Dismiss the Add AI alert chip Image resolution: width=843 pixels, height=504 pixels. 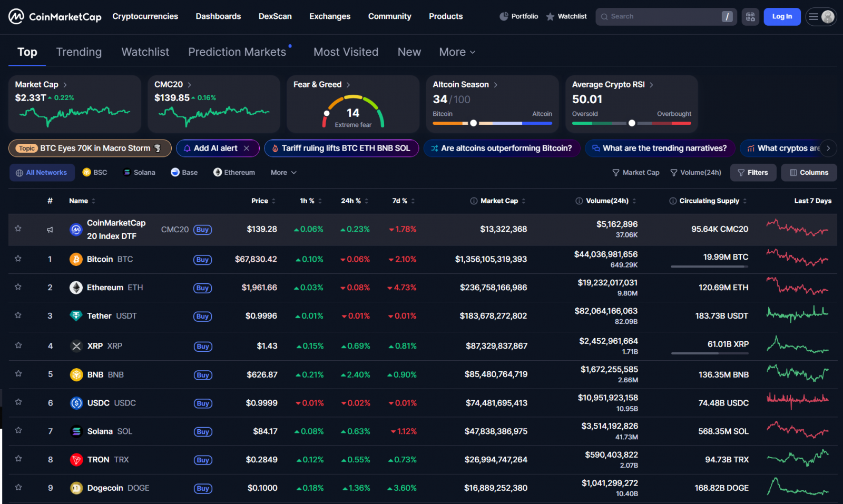pos(247,148)
